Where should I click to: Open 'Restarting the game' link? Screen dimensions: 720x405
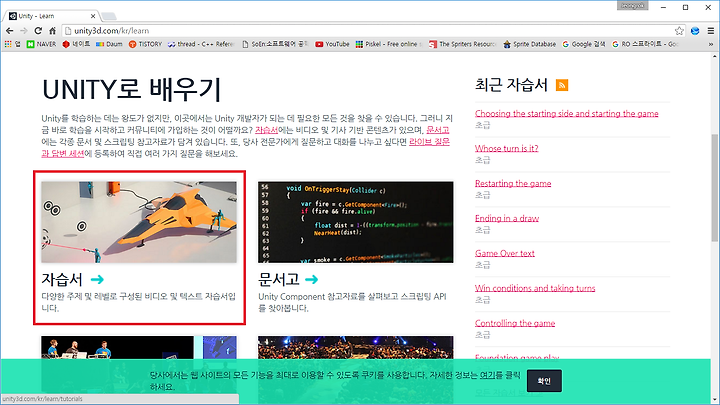point(513,183)
